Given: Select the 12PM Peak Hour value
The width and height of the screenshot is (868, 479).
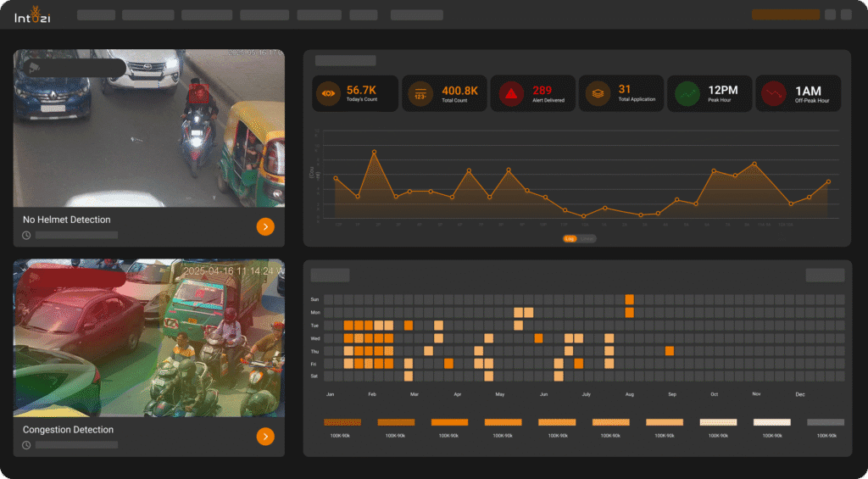Looking at the screenshot, I should coord(723,90).
